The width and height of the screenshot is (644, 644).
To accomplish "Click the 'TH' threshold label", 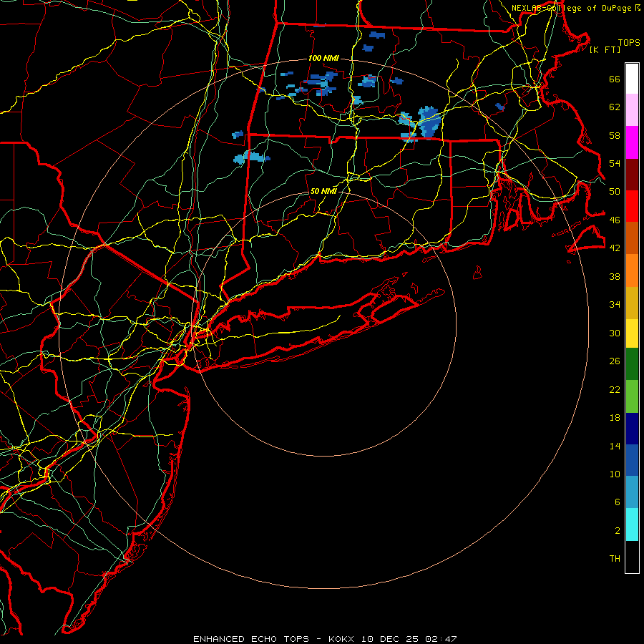I will (x=615, y=559).
